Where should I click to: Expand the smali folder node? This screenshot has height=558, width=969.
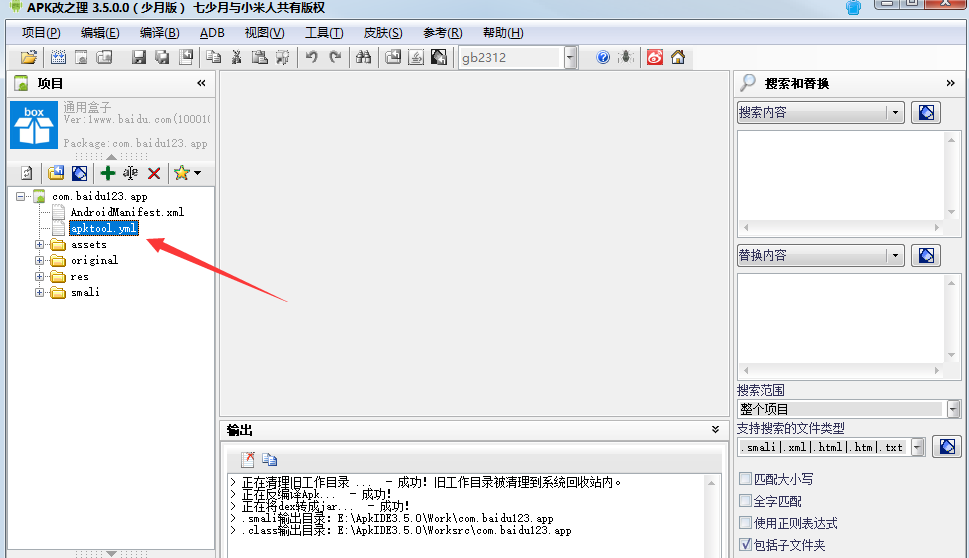[40, 293]
